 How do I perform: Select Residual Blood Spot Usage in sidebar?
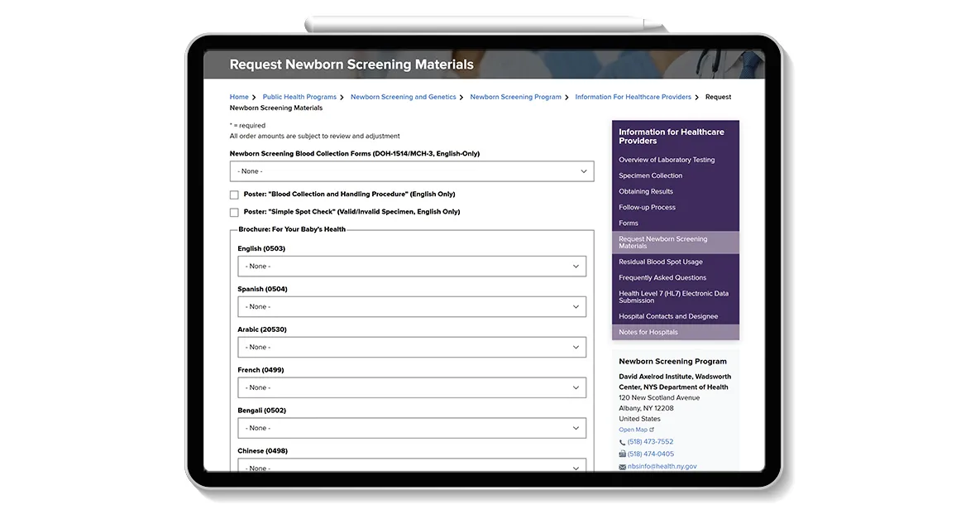pyautogui.click(x=660, y=262)
